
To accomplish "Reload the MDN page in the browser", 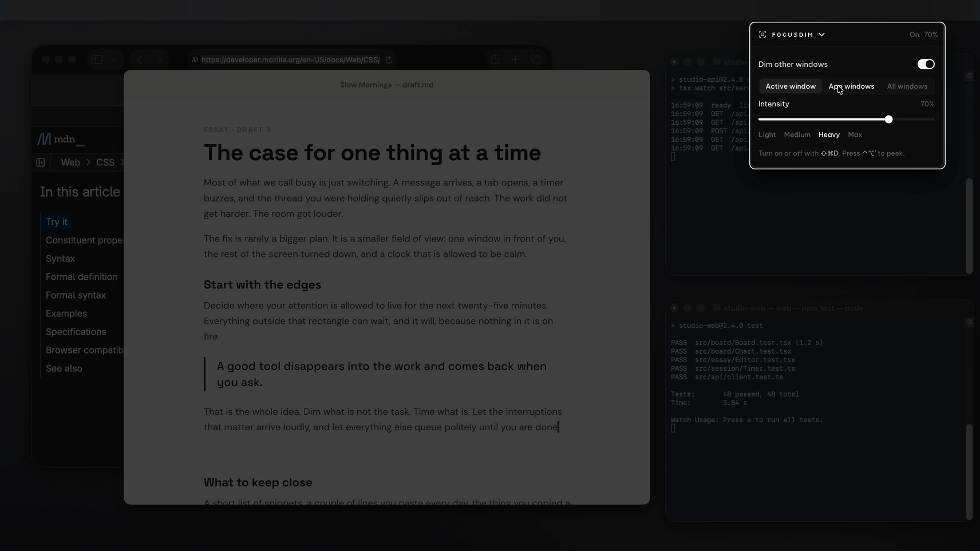I will point(389,60).
